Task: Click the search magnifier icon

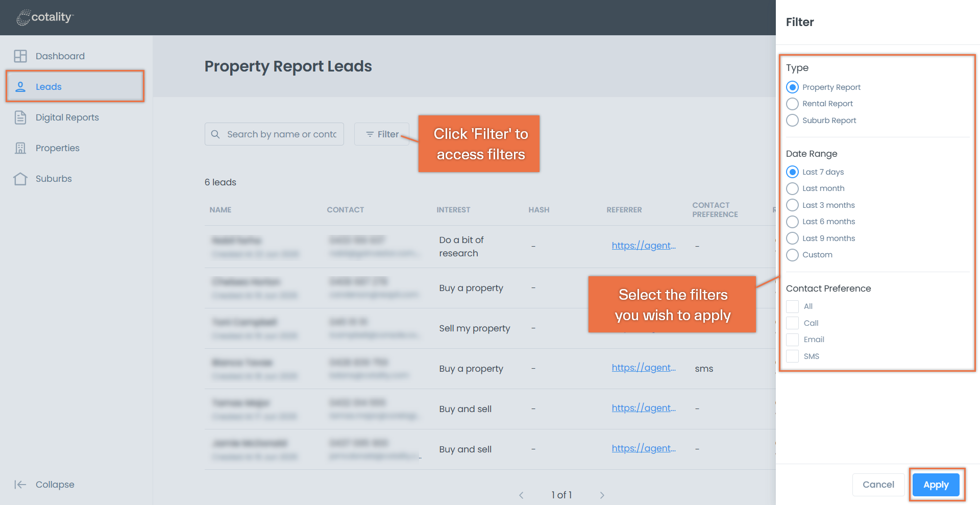Action: (215, 134)
